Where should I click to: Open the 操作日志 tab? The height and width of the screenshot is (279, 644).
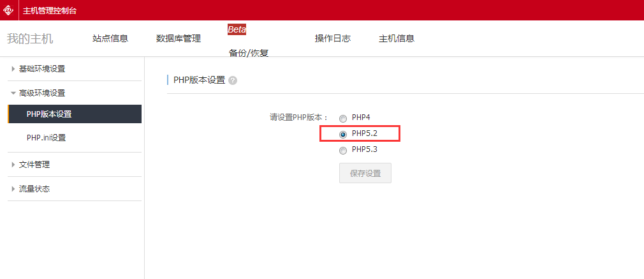coord(333,38)
